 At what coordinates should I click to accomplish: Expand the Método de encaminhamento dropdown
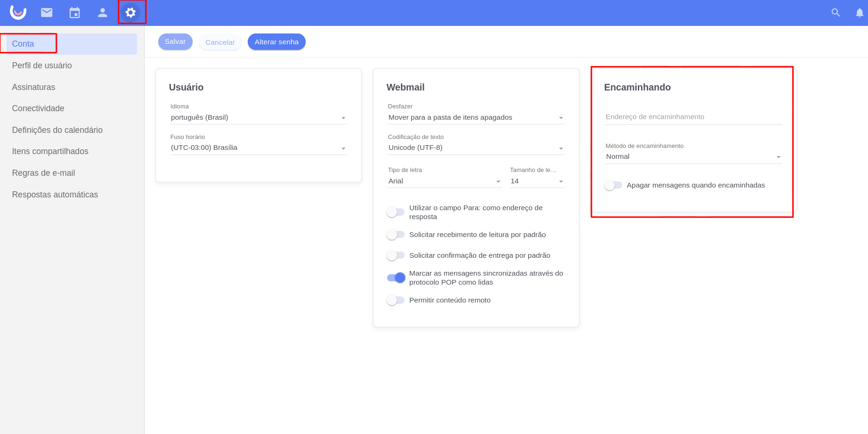[693, 157]
